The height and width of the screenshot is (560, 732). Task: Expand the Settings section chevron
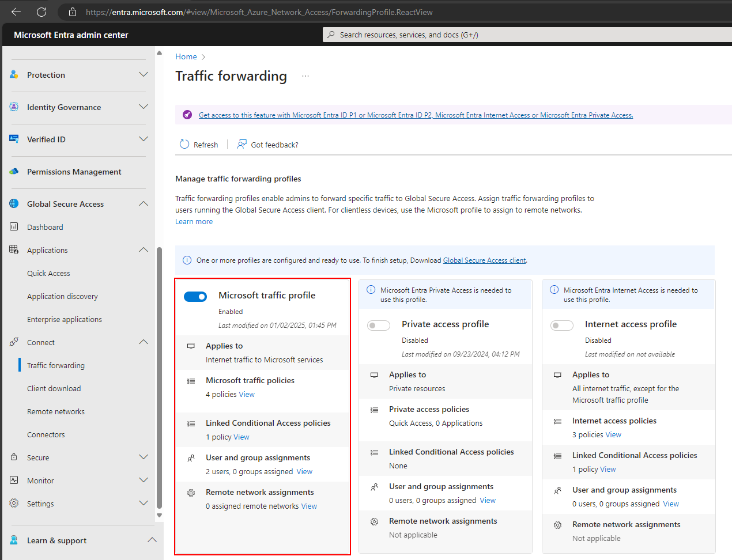coord(144,503)
